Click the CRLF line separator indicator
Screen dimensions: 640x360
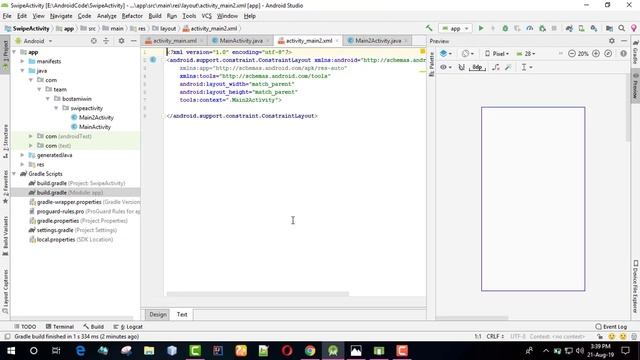click(x=495, y=336)
